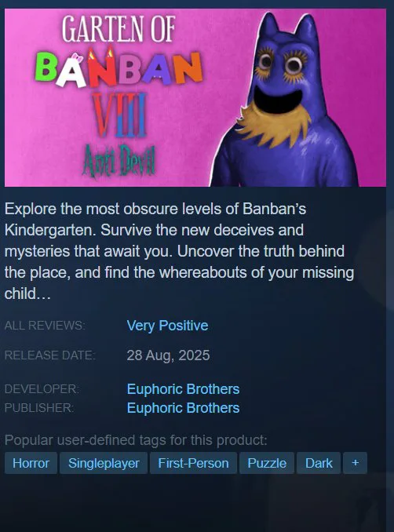Select the Singleplayer tag
The image size is (394, 532).
tap(104, 463)
